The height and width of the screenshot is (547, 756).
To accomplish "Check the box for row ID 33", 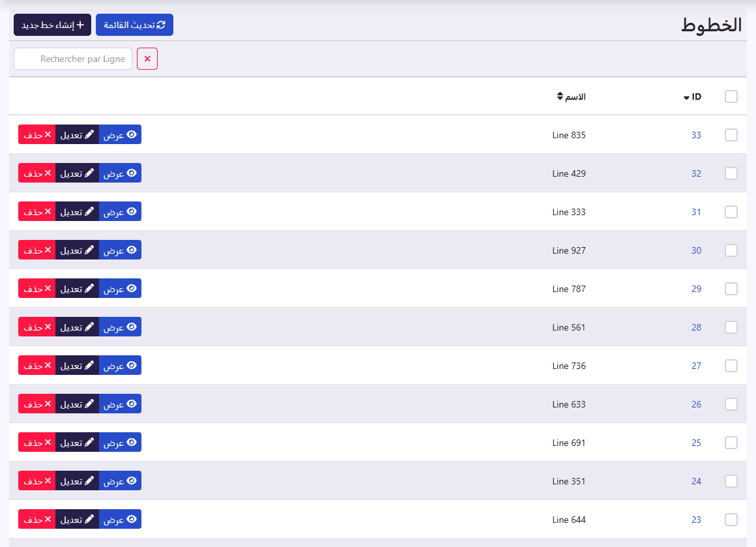I will pos(731,134).
